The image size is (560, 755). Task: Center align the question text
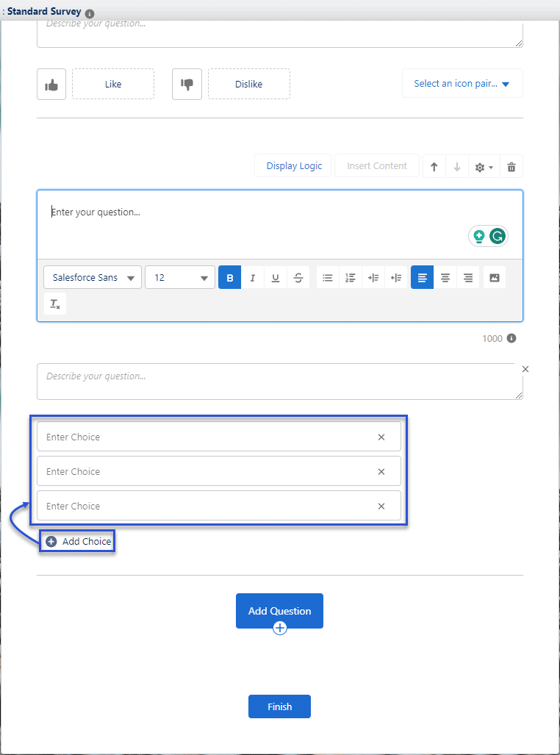click(x=445, y=277)
